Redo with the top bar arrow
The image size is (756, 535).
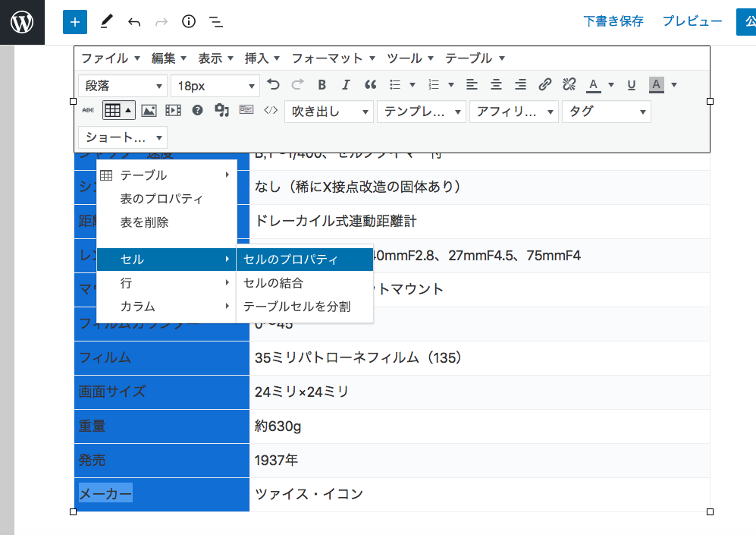(162, 22)
